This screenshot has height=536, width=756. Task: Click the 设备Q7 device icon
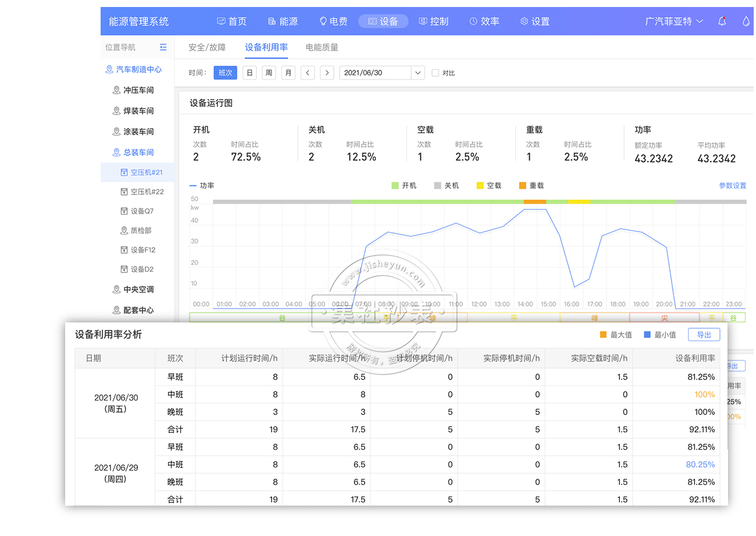[124, 211]
